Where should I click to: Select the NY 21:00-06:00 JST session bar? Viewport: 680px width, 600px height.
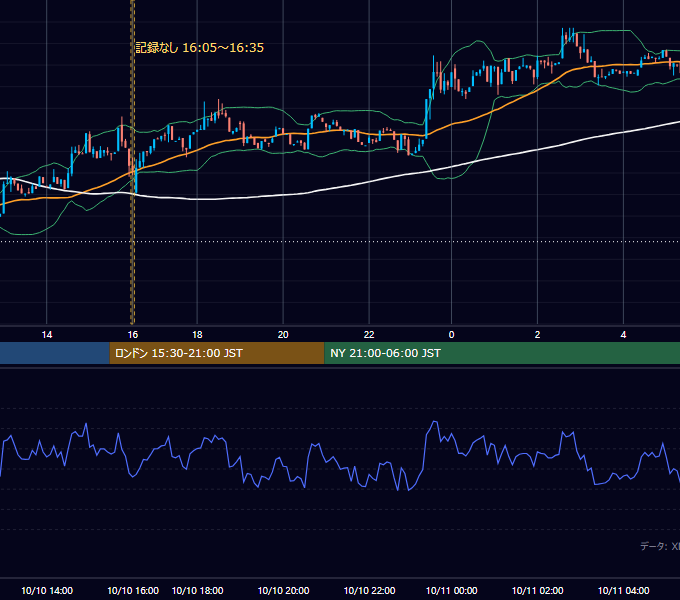(x=502, y=353)
